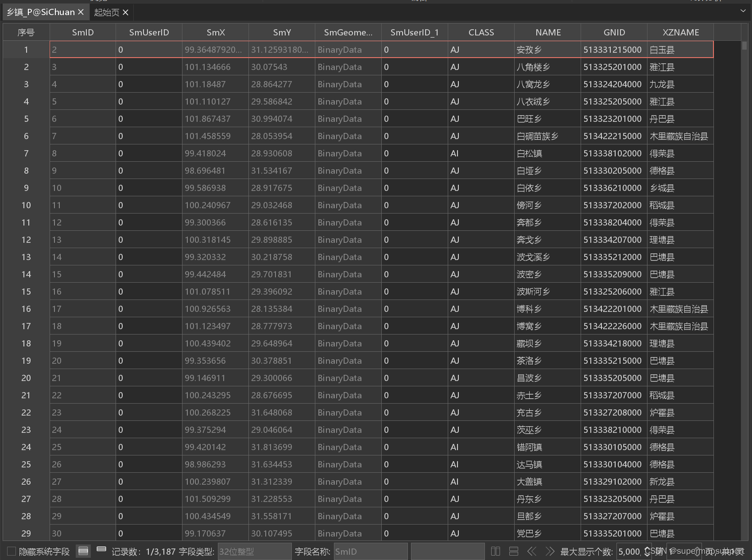Screen dimensions: 752x560
Task: Click GNID cell 513422226000
Action: 614,326
